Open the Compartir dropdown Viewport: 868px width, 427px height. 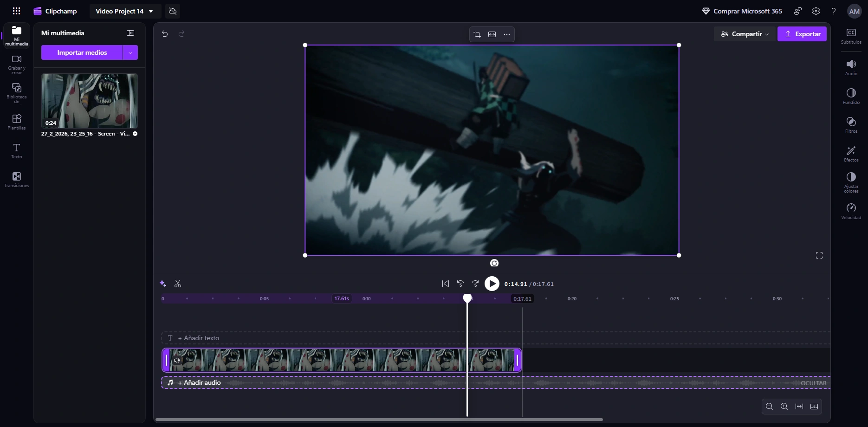click(x=745, y=34)
